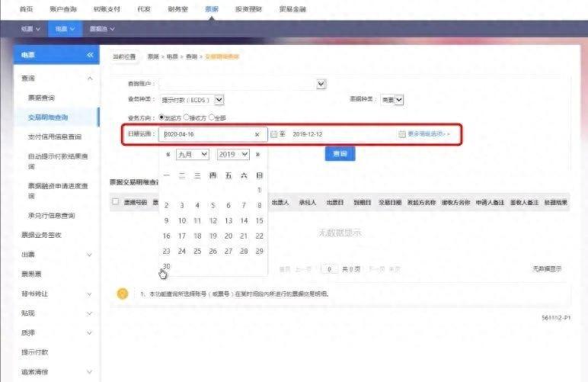Select 发起方 radio button
The image size is (588, 382).
[161, 117]
